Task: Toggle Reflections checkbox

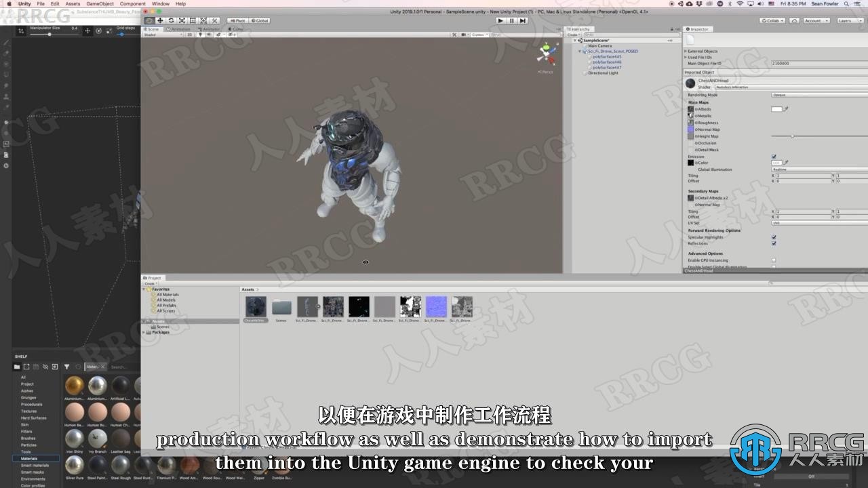Action: (x=774, y=243)
